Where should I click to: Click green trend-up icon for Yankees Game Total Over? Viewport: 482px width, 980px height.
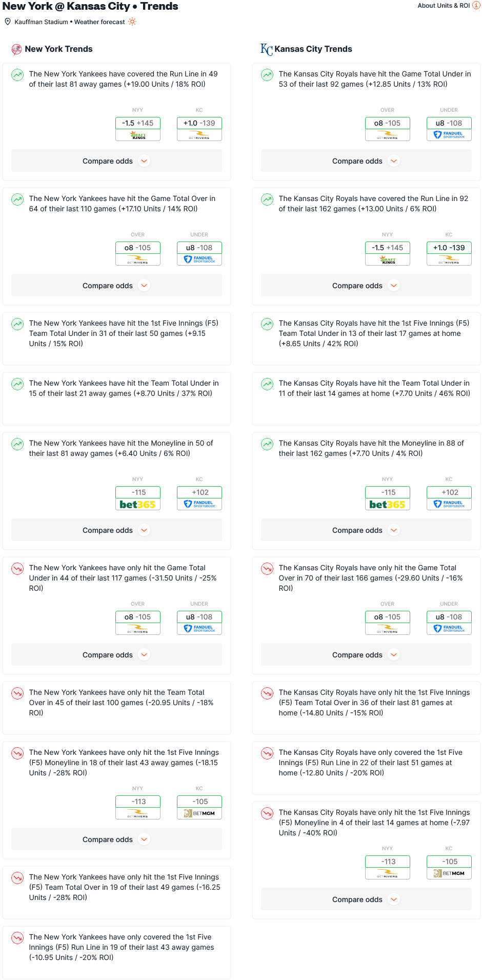(x=17, y=199)
